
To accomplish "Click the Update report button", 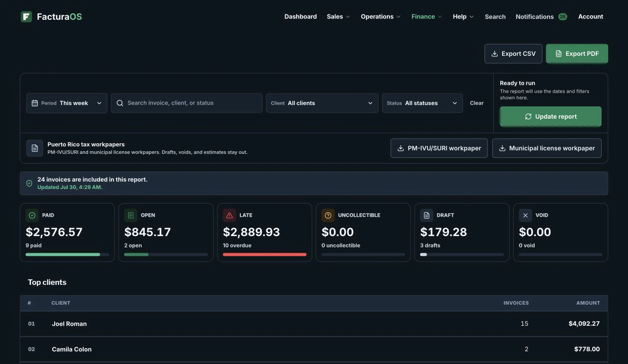I will 551,116.
